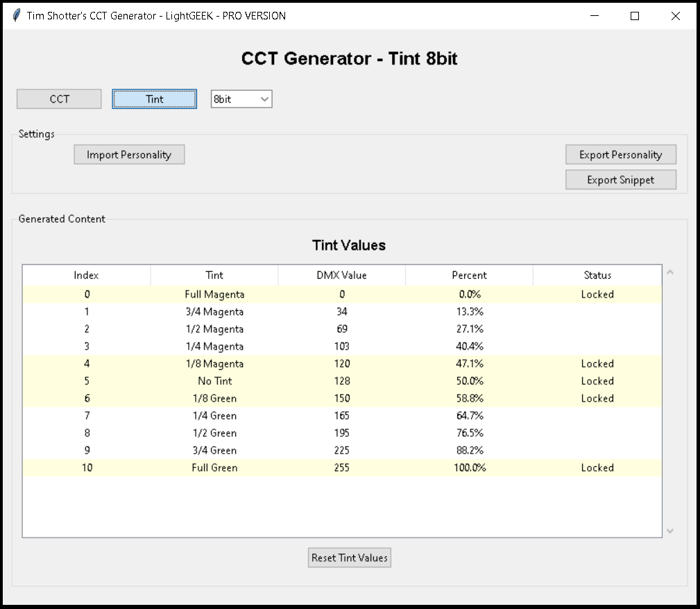Select the No Tint row
This screenshot has width=700, height=609.
(214, 381)
